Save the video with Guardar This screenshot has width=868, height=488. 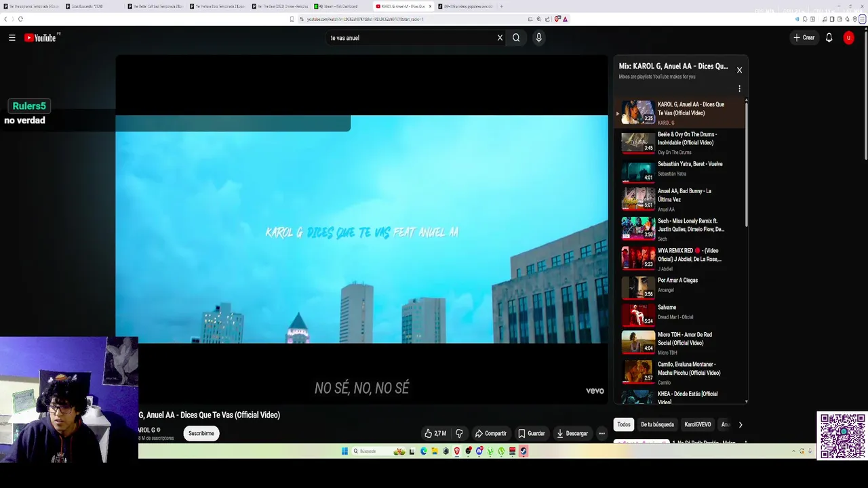[532, 433]
